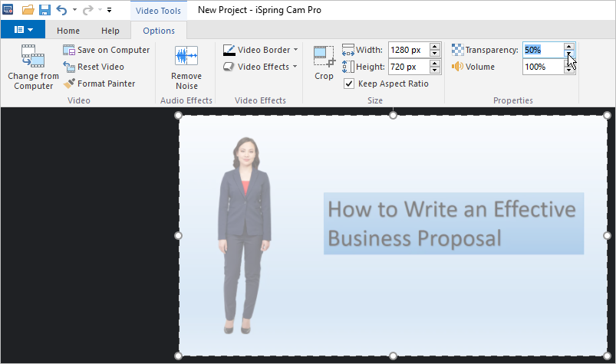Click the bottom-left resize handle of video
Screen dimensions: 616x364
coord(179,356)
